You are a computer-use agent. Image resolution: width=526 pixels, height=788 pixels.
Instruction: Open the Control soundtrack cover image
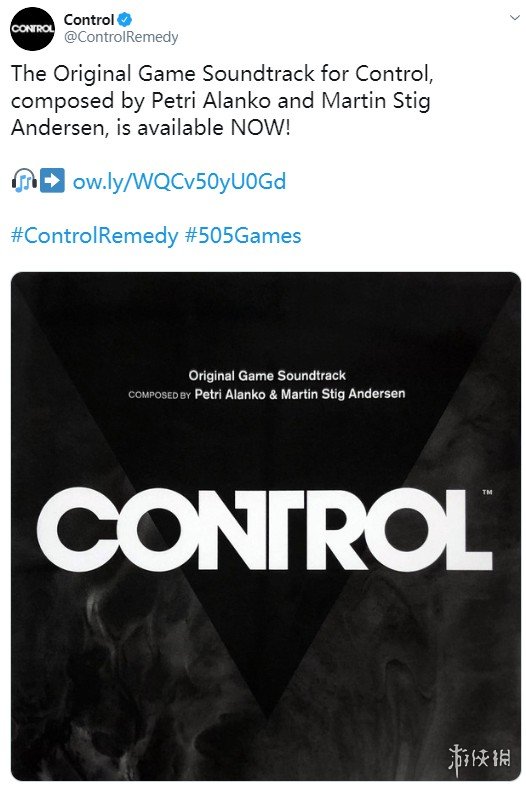coord(266,526)
